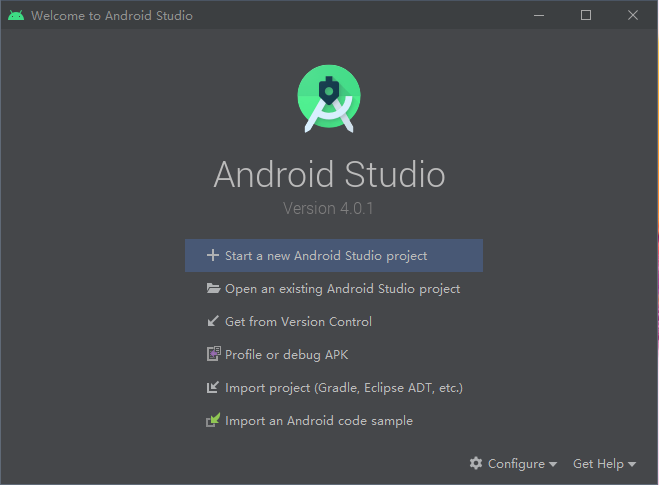Click the arrow icon next to Version Control
The image size is (659, 485).
pyautogui.click(x=213, y=321)
